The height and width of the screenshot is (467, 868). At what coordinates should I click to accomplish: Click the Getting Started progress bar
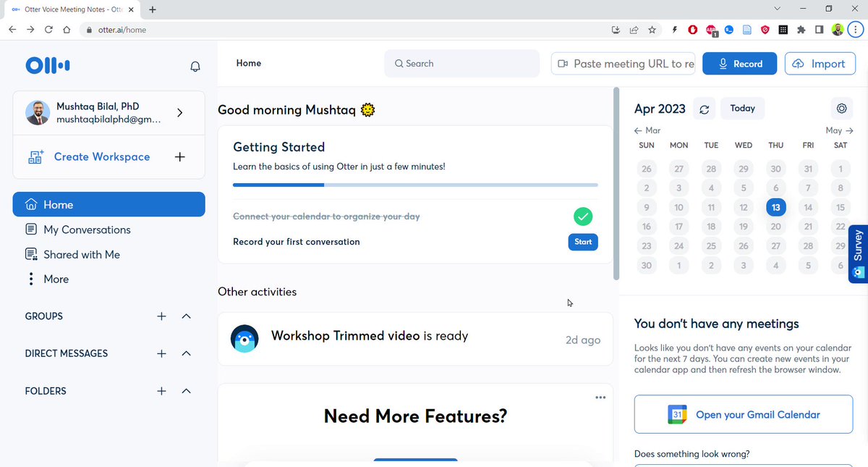(x=415, y=185)
